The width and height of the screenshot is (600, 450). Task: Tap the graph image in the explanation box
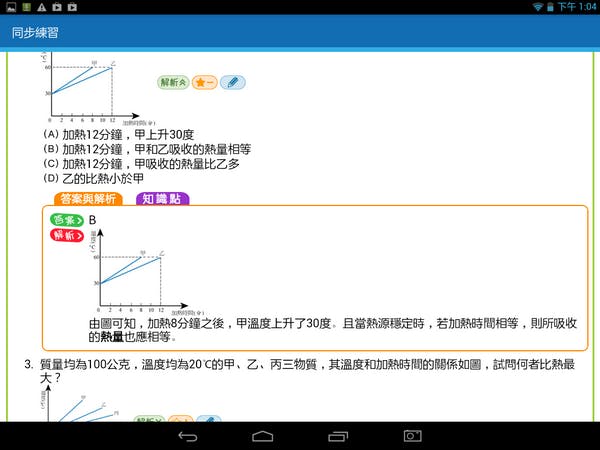coord(146,272)
